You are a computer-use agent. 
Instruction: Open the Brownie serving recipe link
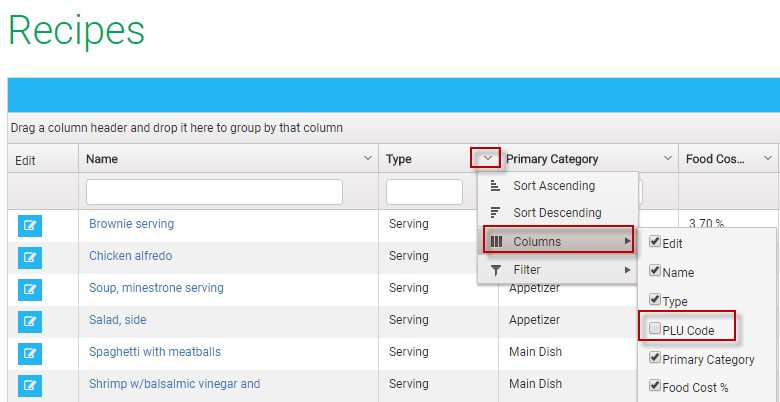(131, 224)
